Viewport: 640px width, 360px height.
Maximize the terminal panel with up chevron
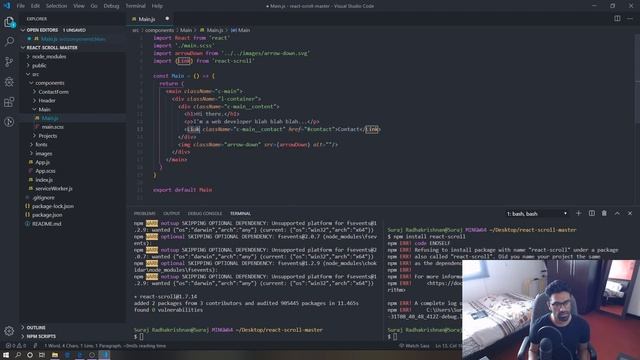[x=617, y=213]
